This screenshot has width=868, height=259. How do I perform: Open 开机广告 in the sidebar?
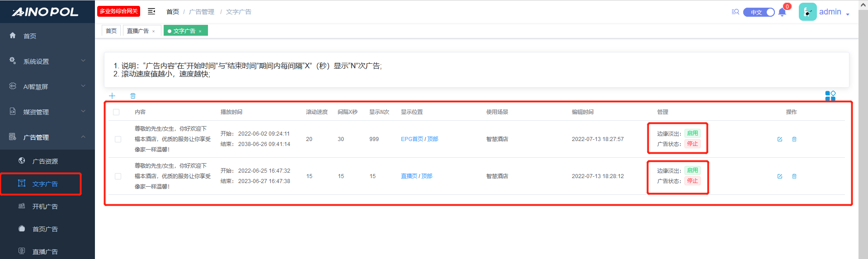point(45,207)
